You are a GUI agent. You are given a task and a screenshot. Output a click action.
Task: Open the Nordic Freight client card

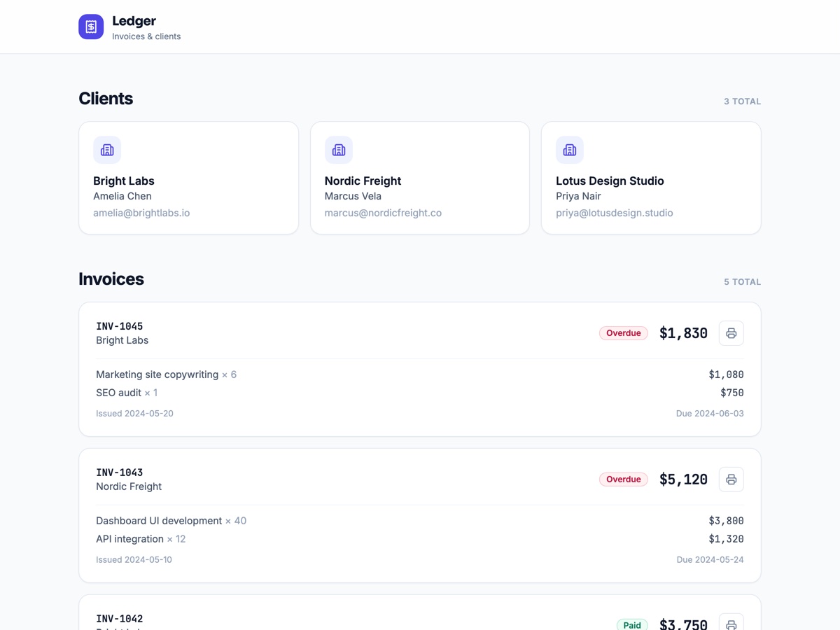click(x=420, y=178)
